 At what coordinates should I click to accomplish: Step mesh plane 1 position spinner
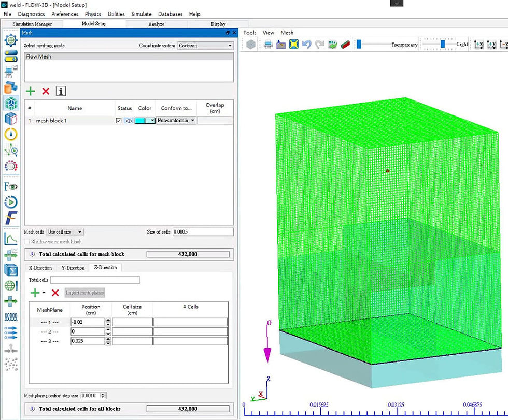(108, 322)
